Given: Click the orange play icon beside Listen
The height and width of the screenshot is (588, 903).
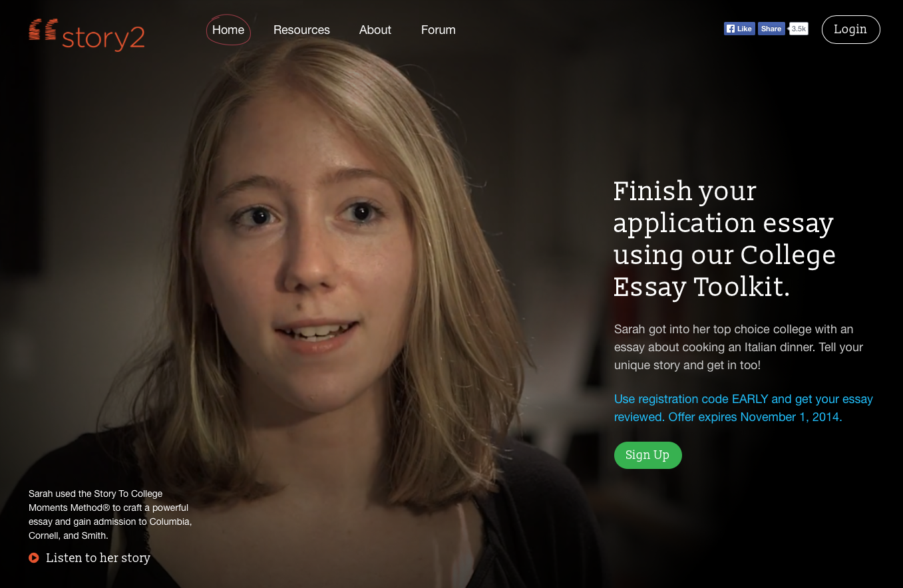Looking at the screenshot, I should (x=34, y=557).
